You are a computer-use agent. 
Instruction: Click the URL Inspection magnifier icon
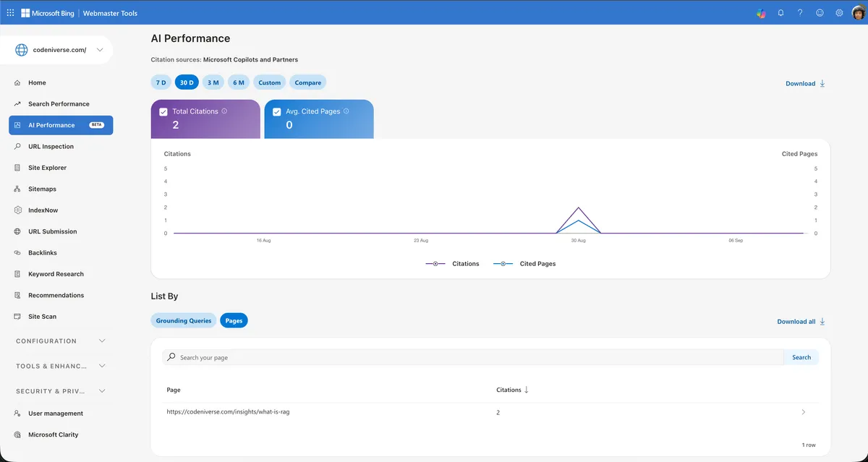[x=17, y=146]
